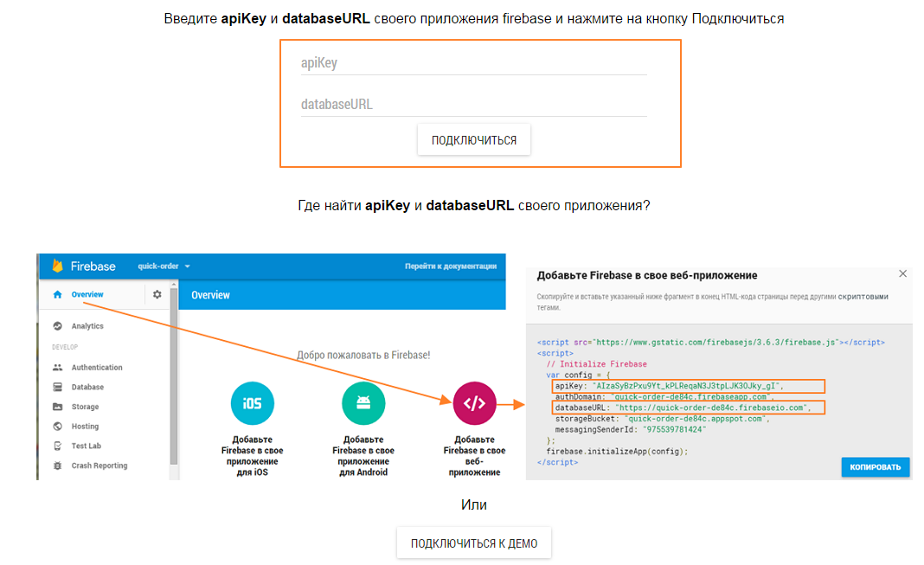
Task: Open the Storage section
Action: [86, 407]
